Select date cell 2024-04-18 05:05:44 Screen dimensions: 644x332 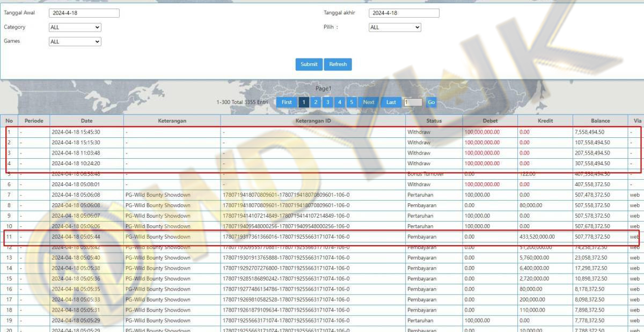click(76, 237)
